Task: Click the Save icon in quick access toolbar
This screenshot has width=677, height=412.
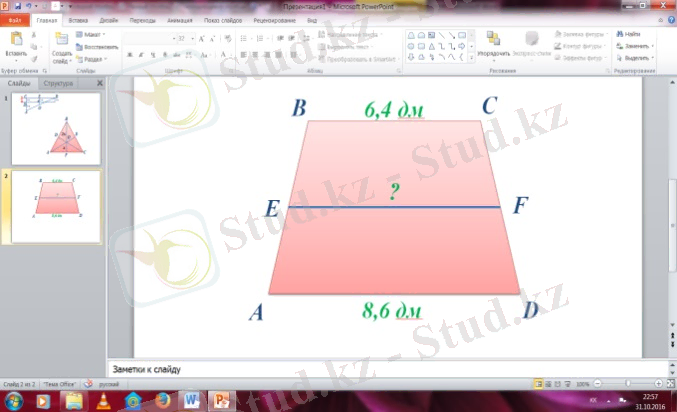Action: point(19,6)
